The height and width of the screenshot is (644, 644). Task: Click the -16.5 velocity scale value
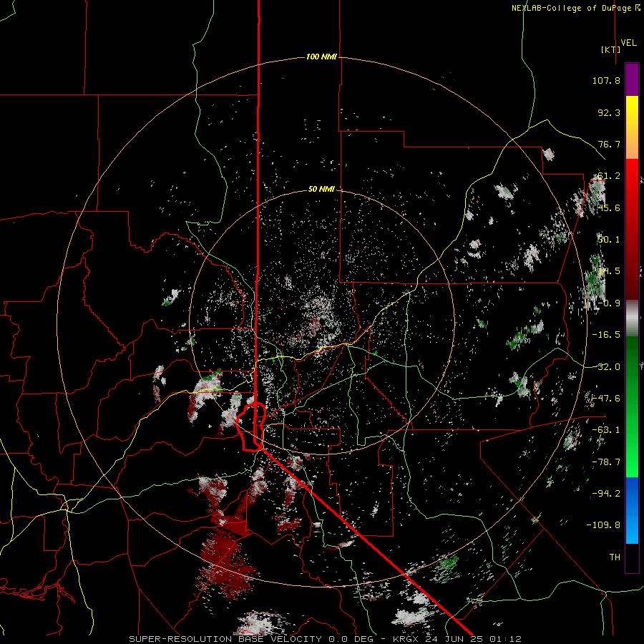point(606,335)
